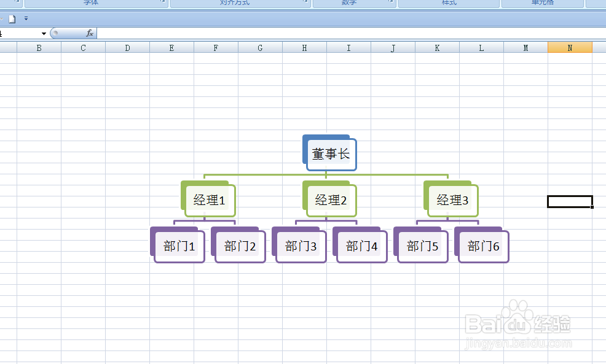Click the New document icon in quick access toolbar
This screenshot has width=606, height=364.
[x=12, y=19]
